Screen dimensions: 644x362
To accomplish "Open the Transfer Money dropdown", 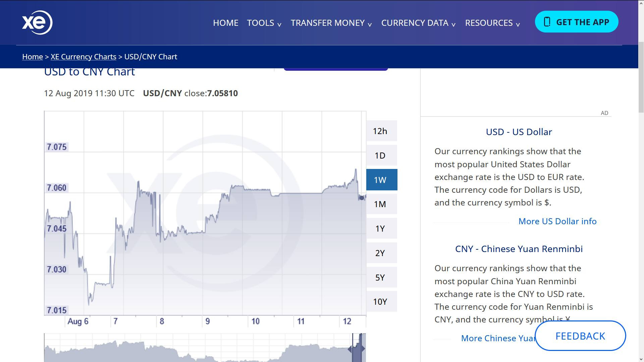I will tap(331, 23).
